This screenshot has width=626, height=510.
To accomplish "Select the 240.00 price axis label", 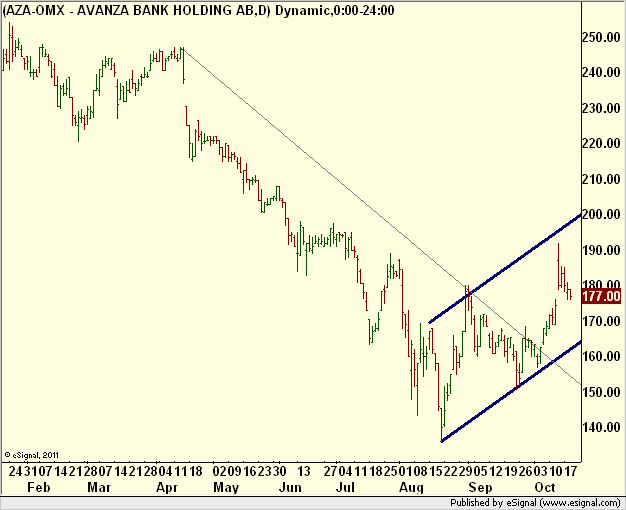I will coord(601,73).
